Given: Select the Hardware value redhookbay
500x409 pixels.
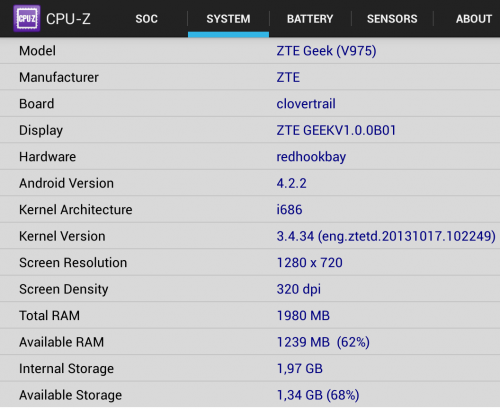Looking at the screenshot, I should 311,157.
